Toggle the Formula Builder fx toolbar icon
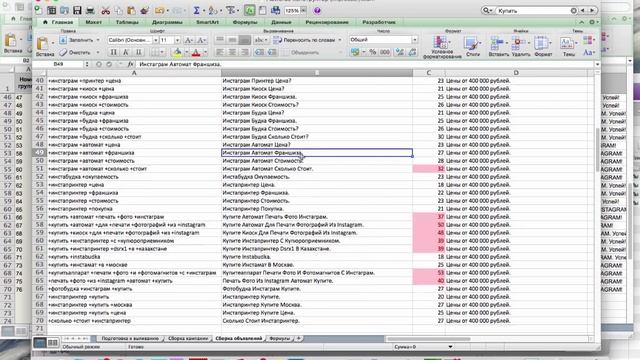 [249, 11]
